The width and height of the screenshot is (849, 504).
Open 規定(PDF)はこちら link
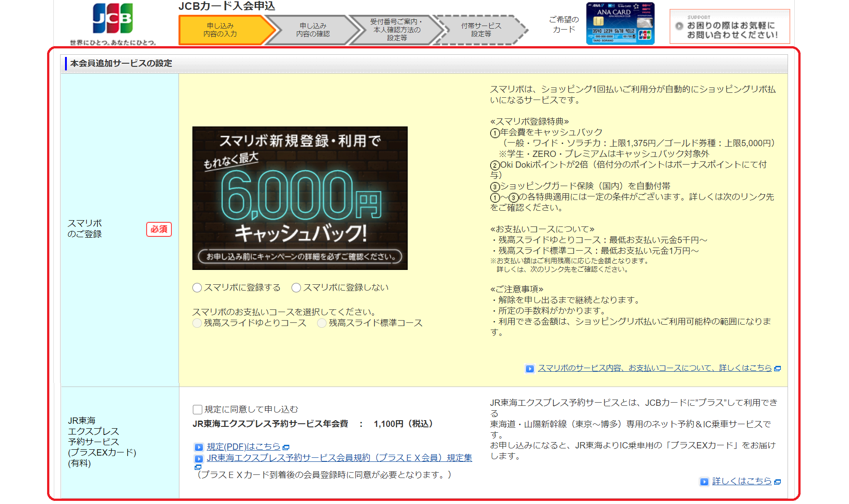244,447
